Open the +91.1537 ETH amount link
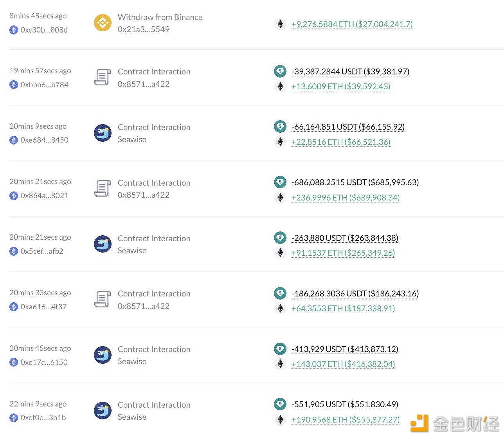This screenshot has width=504, height=437. (x=343, y=253)
